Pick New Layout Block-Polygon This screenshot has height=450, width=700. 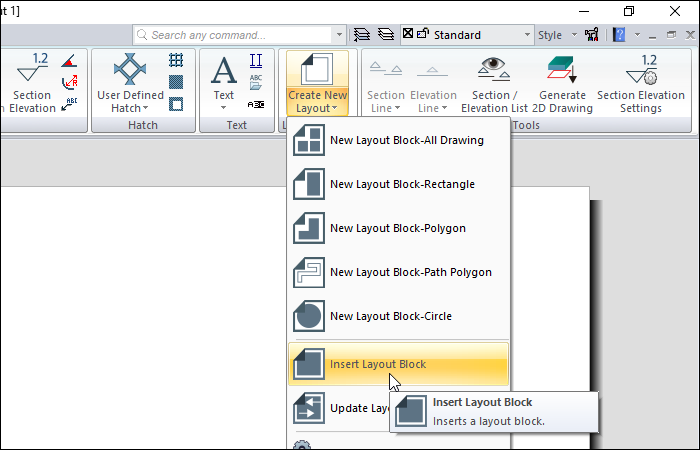pos(398,229)
